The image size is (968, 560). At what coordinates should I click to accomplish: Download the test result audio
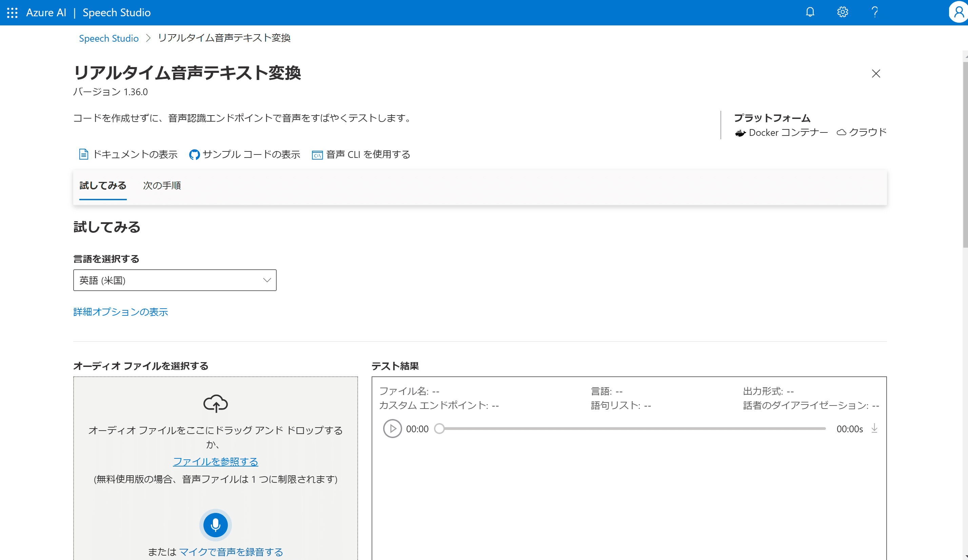coord(874,428)
